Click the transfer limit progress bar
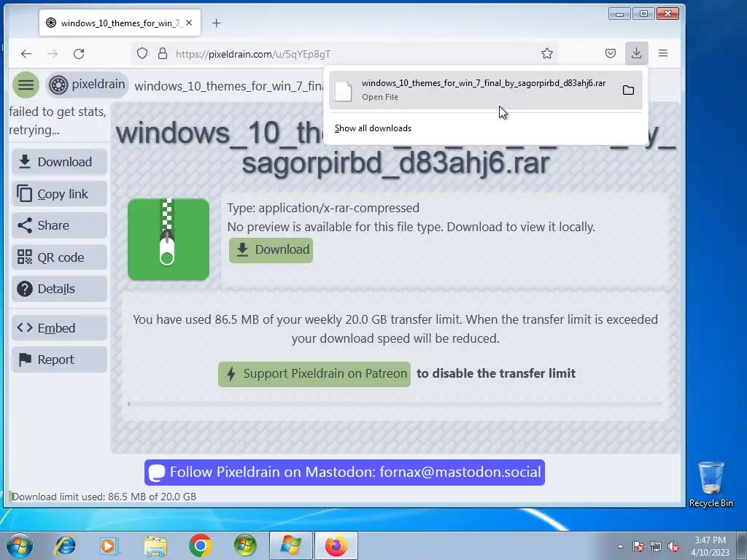Image resolution: width=747 pixels, height=560 pixels. (x=395, y=404)
